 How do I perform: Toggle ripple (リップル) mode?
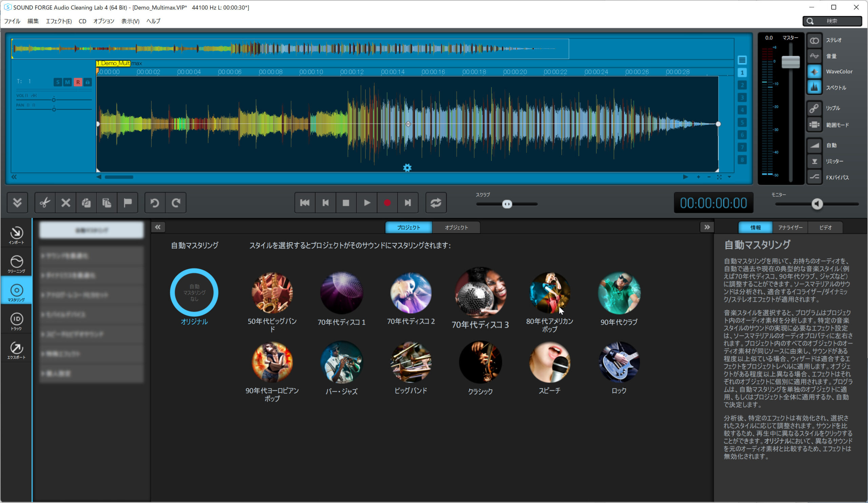814,108
